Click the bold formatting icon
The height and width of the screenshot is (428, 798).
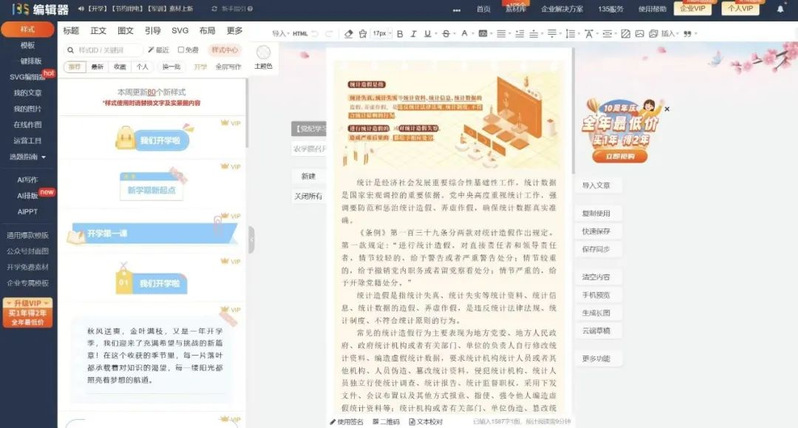coord(399,33)
